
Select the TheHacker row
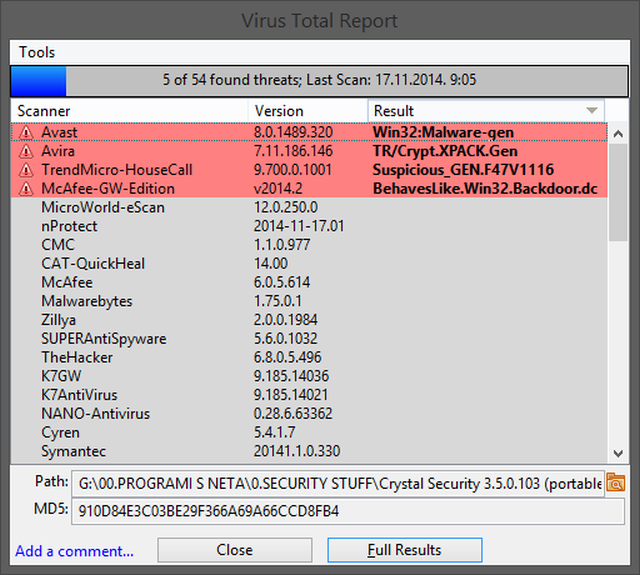309,358
